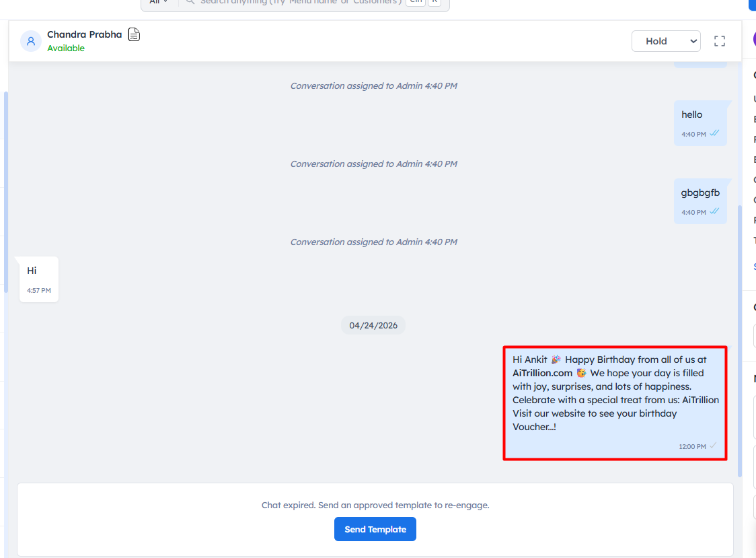Image resolution: width=756 pixels, height=558 pixels.
Task: Click the contact avatar icon in chat header
Action: click(x=31, y=41)
